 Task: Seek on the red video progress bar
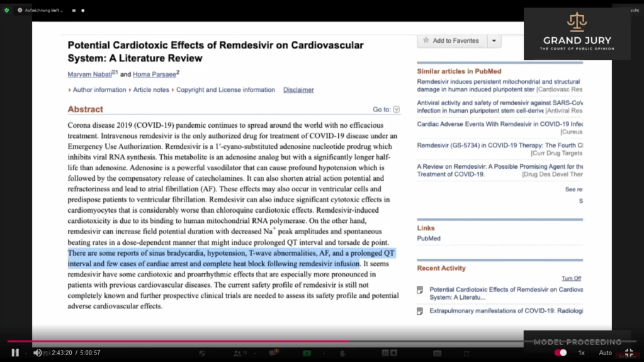189,341
